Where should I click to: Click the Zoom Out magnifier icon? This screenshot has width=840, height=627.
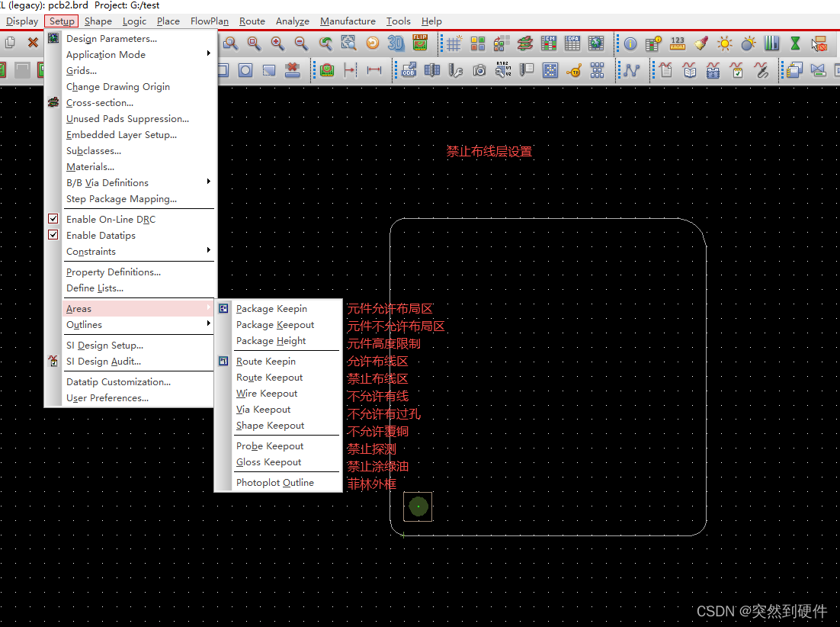301,43
